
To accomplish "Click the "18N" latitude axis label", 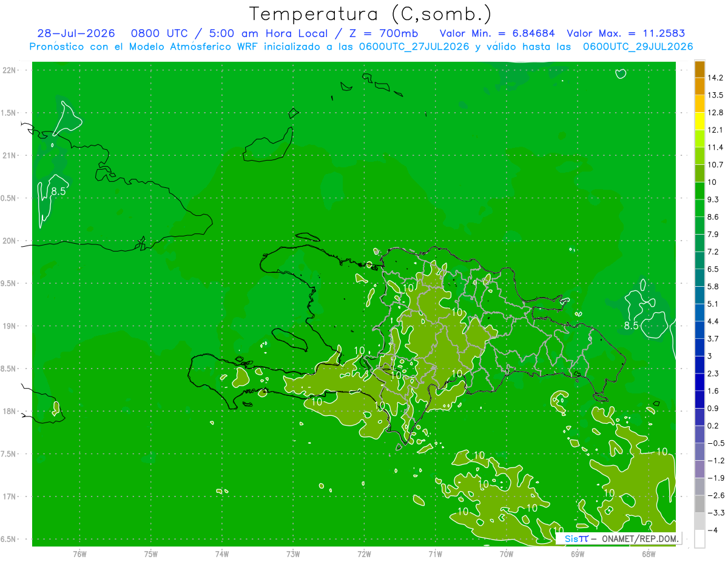I will (x=8, y=411).
